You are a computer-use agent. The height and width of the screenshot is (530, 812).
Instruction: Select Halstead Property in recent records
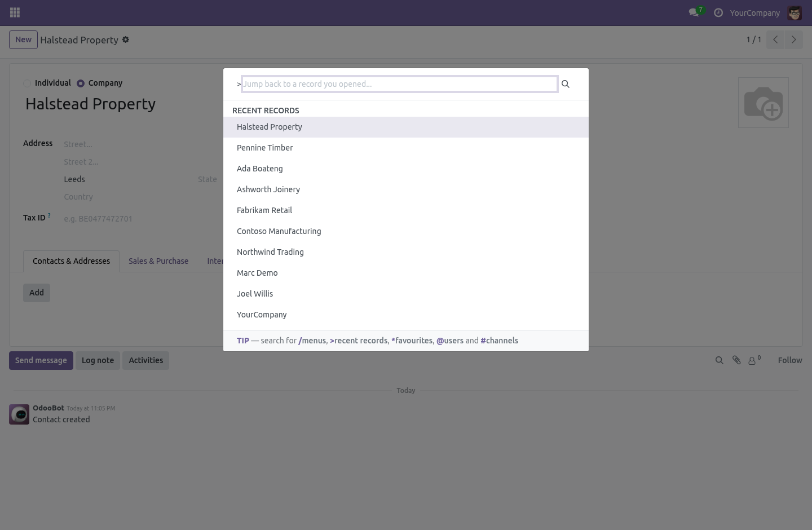tap(406, 127)
